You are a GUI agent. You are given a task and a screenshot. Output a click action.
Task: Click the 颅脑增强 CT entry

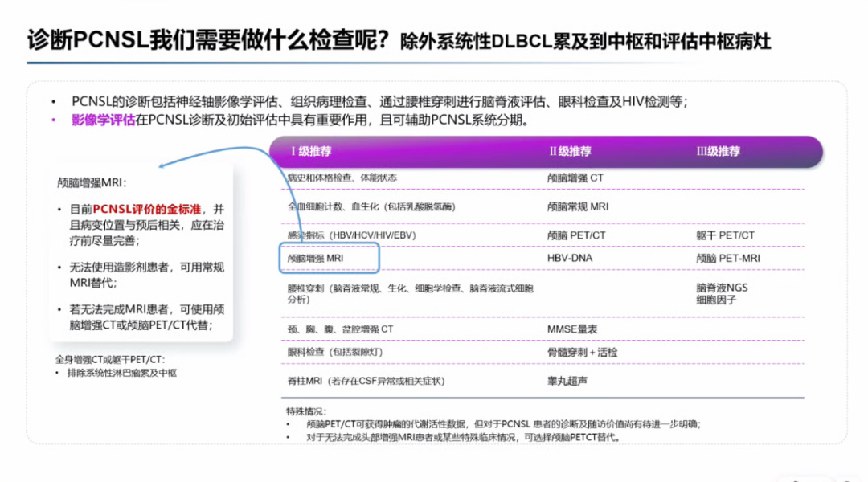[575, 177]
